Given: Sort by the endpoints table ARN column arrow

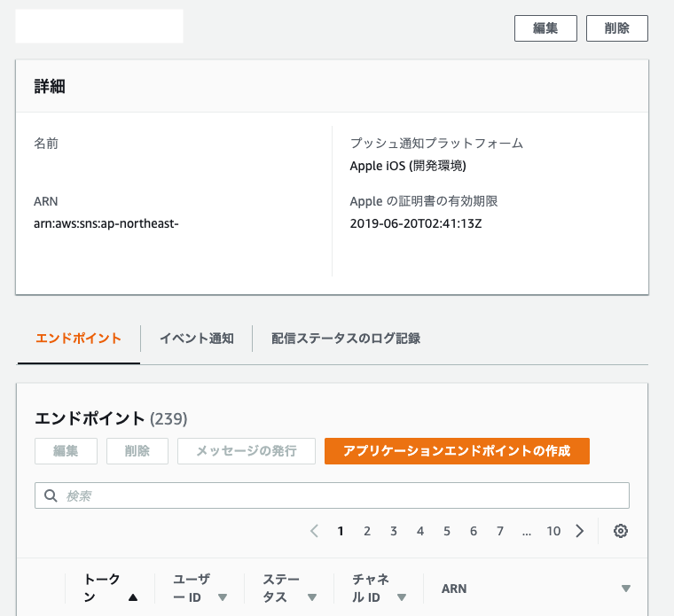Looking at the screenshot, I should point(626,589).
